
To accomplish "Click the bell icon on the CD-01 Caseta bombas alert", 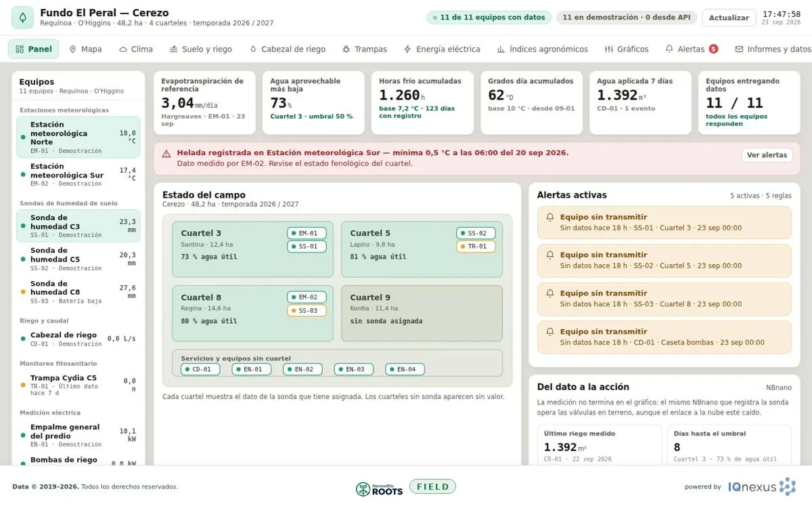I will click(x=550, y=332).
